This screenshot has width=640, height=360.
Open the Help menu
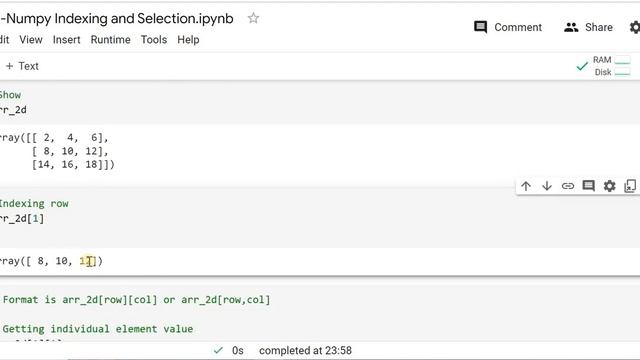point(188,40)
